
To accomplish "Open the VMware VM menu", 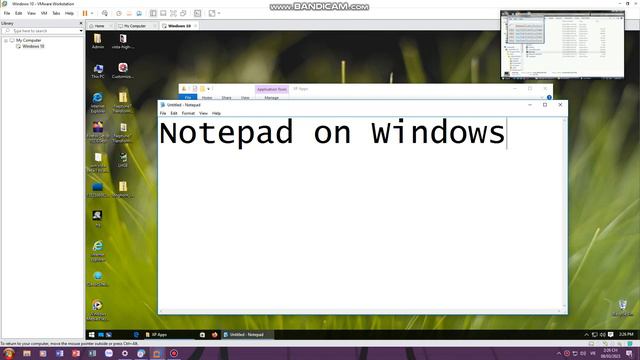I will pyautogui.click(x=44, y=13).
